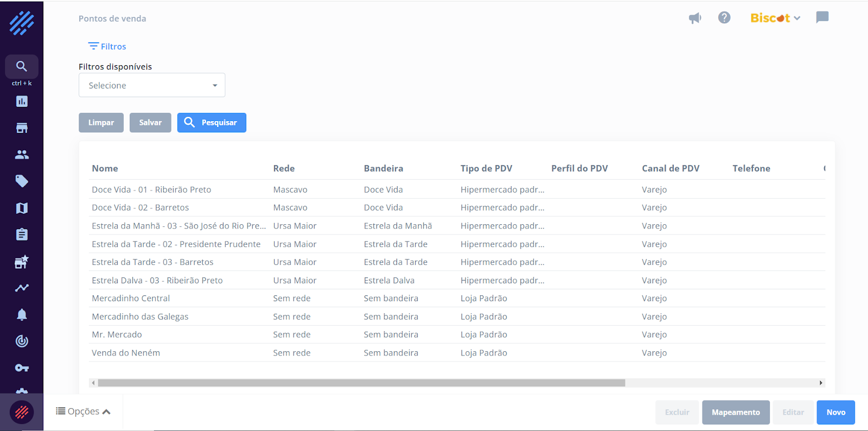The image size is (868, 431).
Task: Click the Pesquisar button
Action: point(212,123)
